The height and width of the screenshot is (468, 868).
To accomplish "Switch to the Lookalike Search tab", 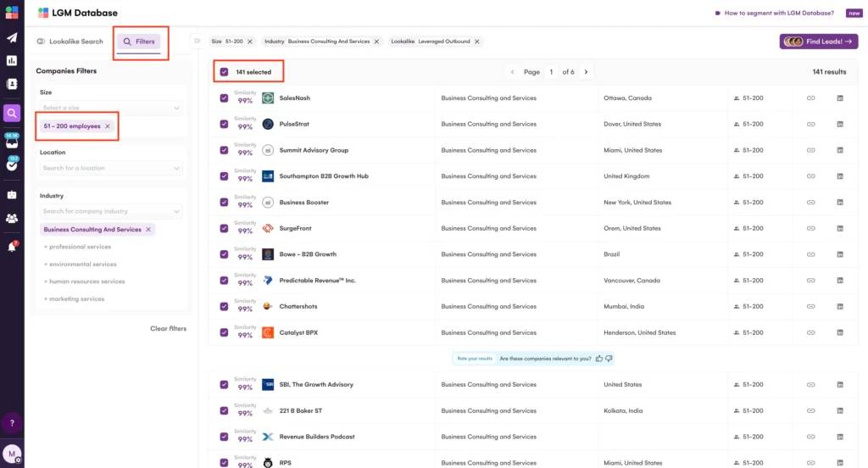I will [x=70, y=42].
